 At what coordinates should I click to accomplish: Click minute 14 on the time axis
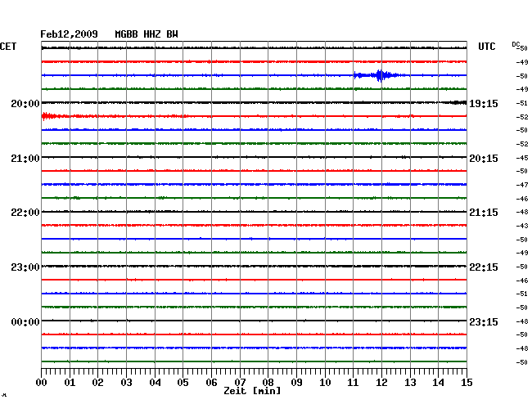point(438,383)
